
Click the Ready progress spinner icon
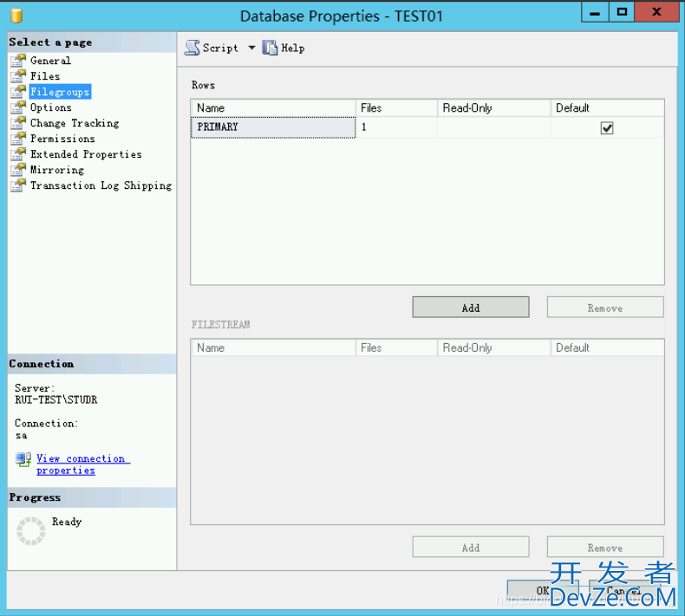click(x=31, y=531)
